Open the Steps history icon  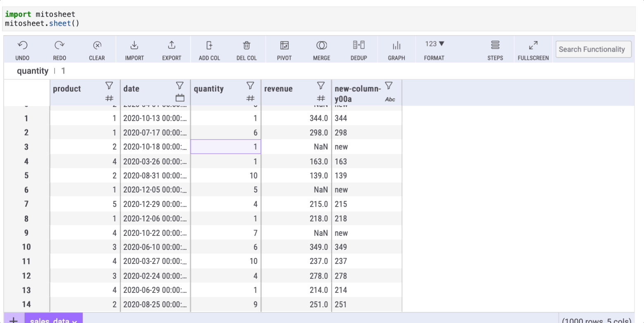point(495,45)
